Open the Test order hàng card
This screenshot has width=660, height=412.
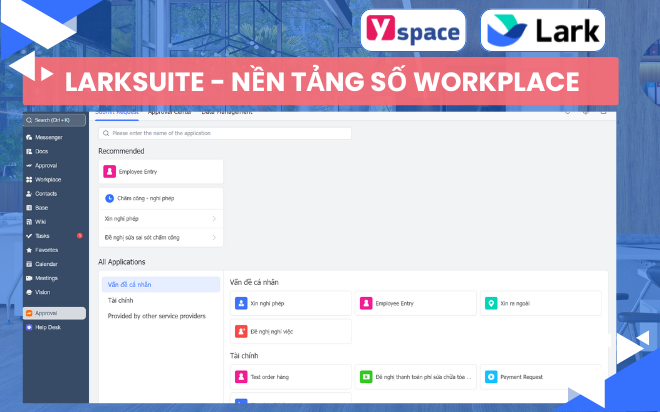click(x=291, y=377)
